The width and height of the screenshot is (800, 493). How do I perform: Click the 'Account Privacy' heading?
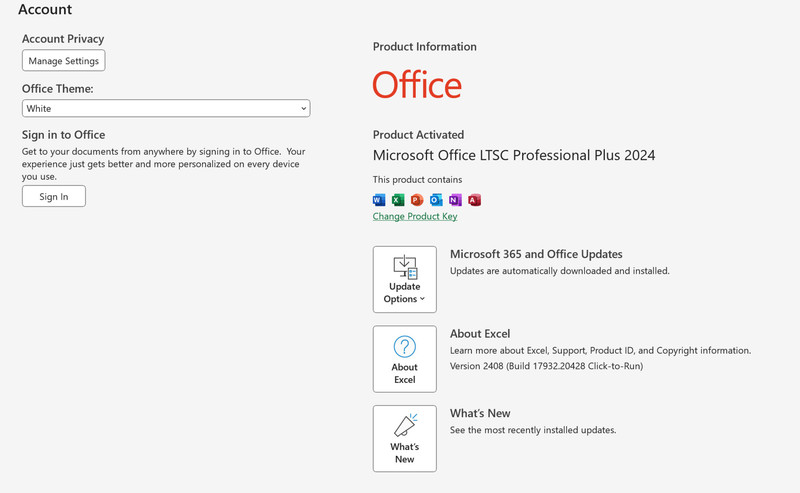[x=63, y=39]
